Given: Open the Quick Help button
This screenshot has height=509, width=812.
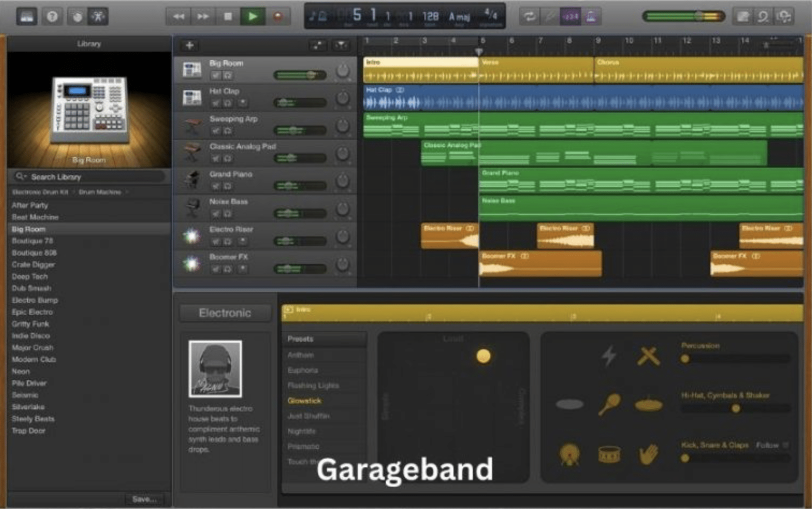Looking at the screenshot, I should (x=52, y=16).
